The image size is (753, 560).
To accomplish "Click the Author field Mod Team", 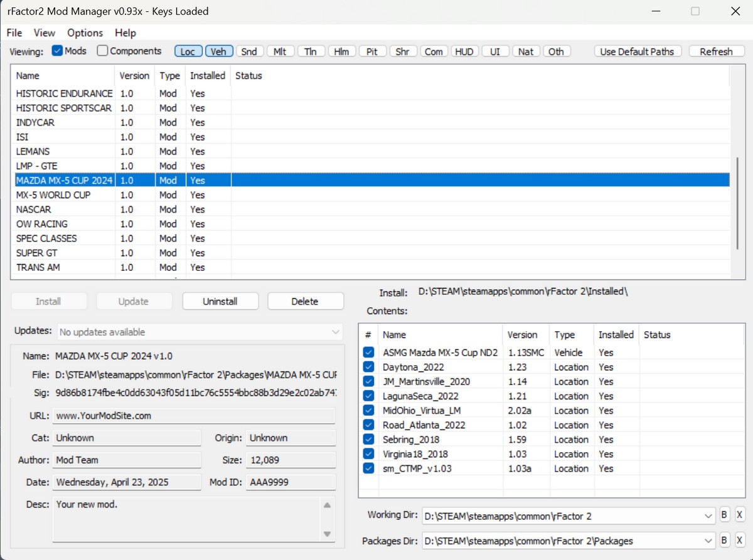I will click(127, 460).
